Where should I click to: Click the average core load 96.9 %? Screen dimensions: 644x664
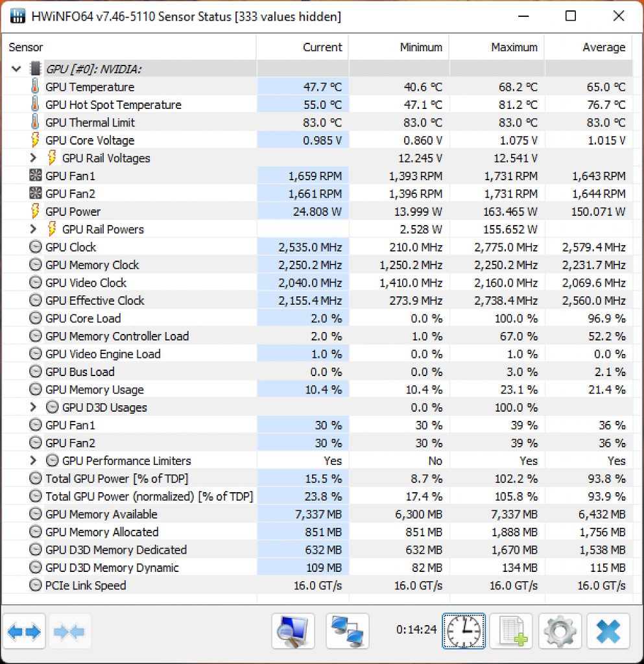tap(606, 318)
